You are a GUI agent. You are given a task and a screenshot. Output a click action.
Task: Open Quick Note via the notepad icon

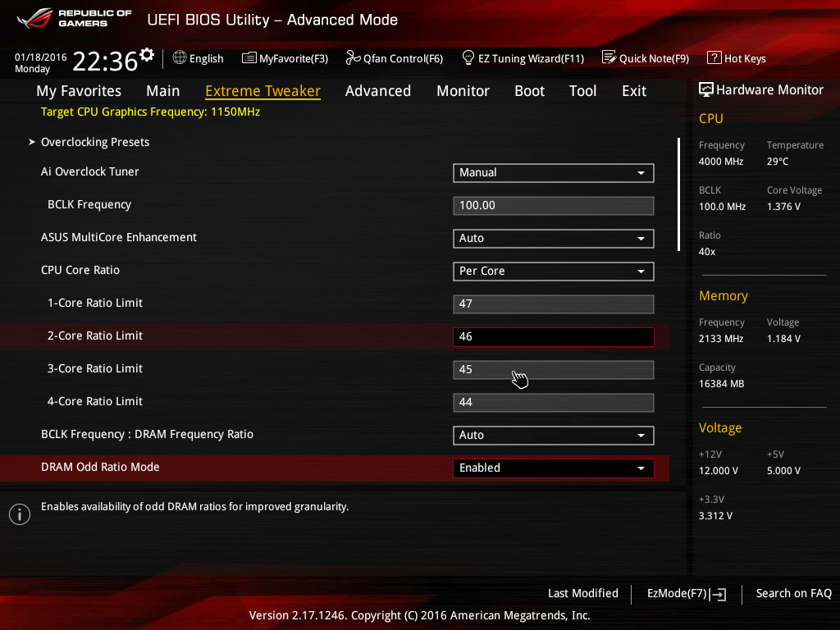pyautogui.click(x=609, y=58)
